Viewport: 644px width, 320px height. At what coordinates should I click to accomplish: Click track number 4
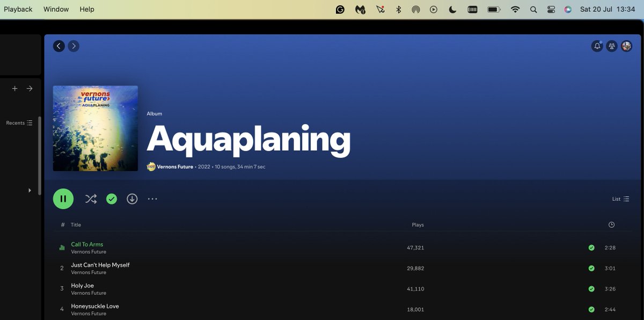pos(62,309)
